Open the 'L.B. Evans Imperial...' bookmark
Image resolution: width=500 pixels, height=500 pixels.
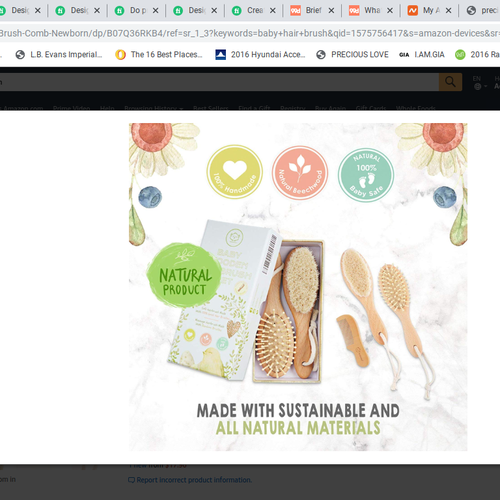(x=59, y=54)
